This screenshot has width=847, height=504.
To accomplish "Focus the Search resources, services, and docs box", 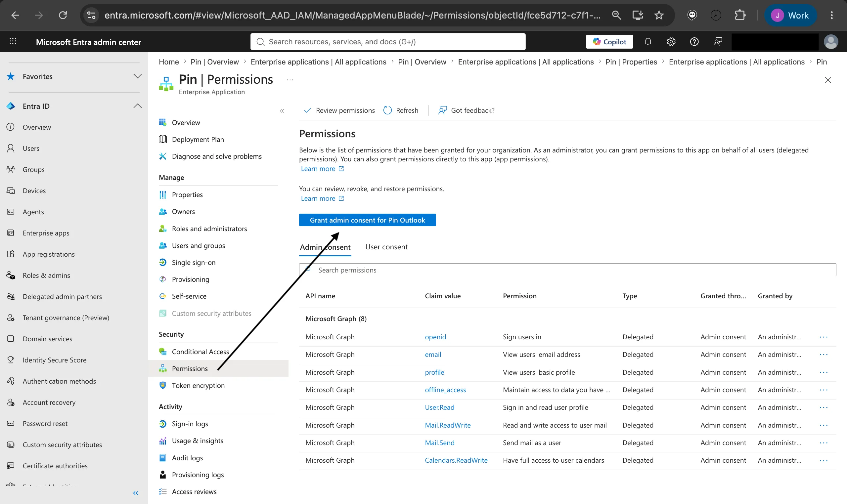I will [x=388, y=42].
